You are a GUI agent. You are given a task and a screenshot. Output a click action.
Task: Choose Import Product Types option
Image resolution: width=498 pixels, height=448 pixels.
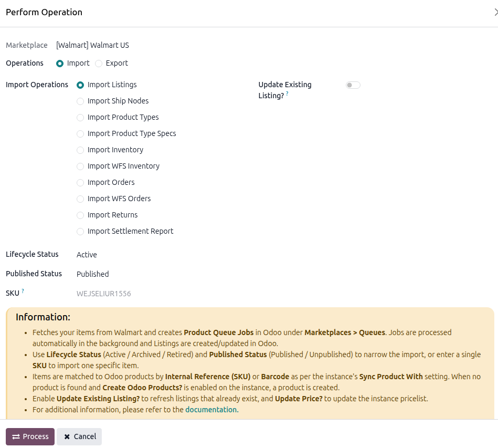tap(80, 118)
